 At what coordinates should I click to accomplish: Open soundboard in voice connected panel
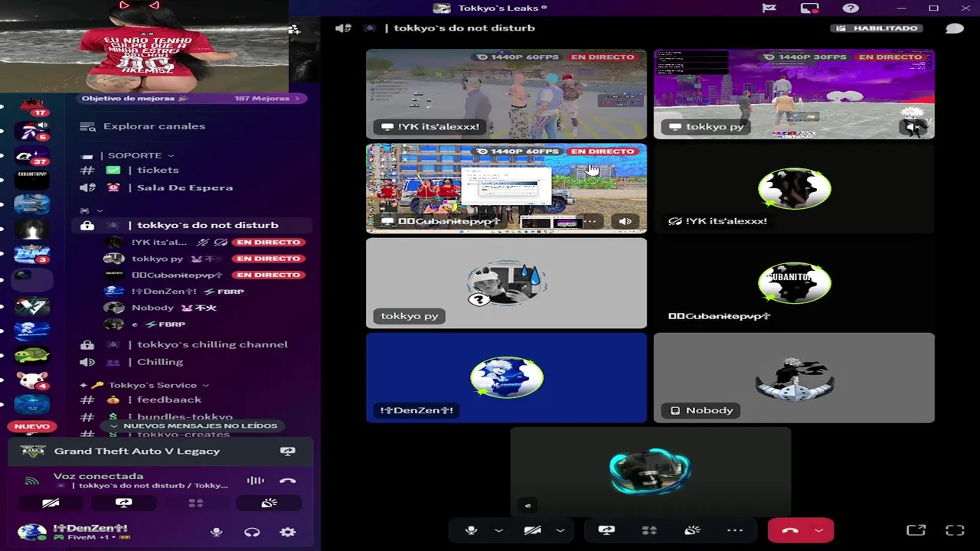(x=269, y=503)
